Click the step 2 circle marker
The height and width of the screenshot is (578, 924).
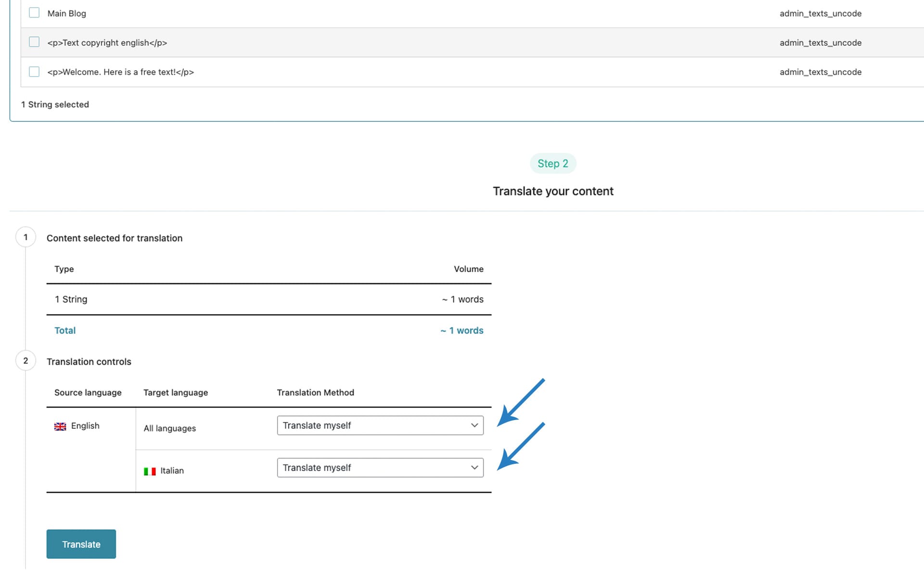click(26, 361)
